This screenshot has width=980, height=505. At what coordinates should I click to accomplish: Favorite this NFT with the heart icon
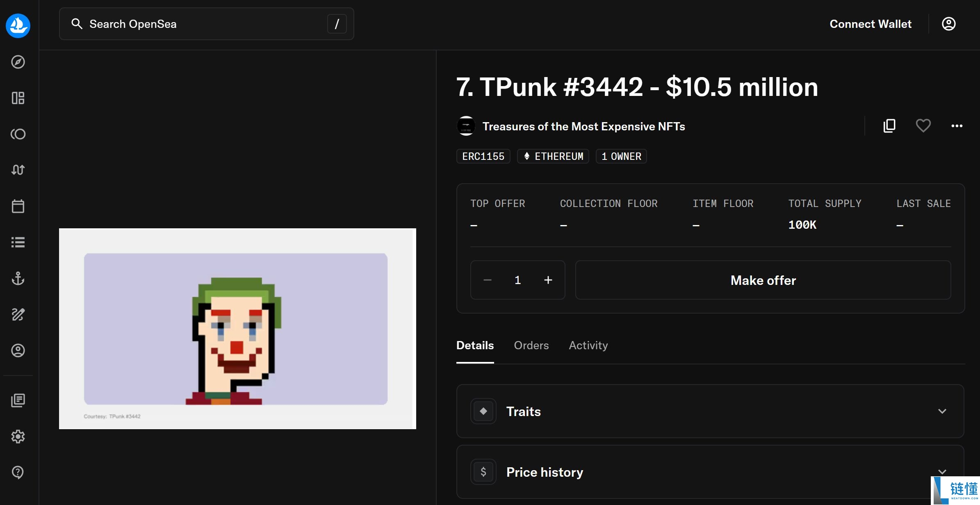click(x=923, y=126)
